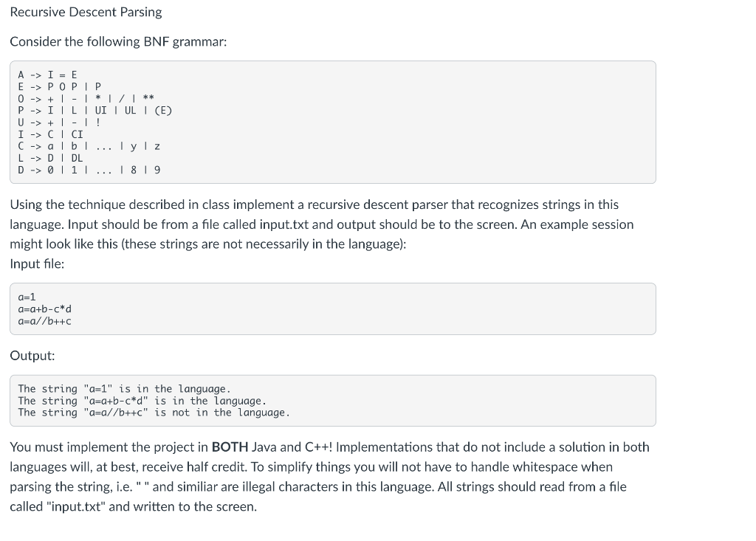Click input line 'a=a+b-c*d'

pos(45,309)
